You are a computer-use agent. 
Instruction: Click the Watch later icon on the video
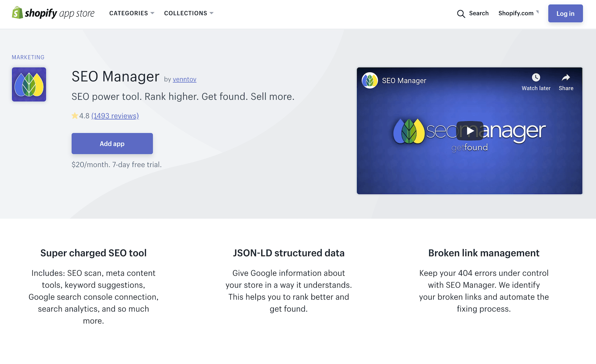tap(536, 78)
